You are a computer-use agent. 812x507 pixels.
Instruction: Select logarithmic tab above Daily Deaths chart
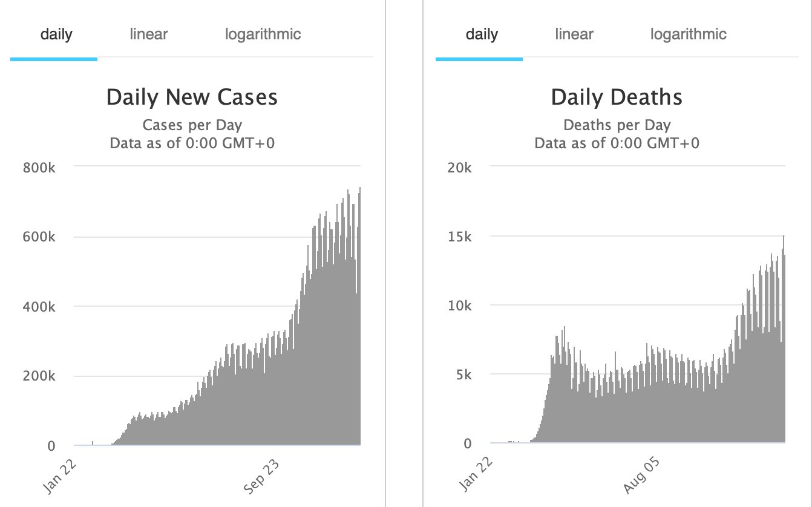(x=688, y=34)
